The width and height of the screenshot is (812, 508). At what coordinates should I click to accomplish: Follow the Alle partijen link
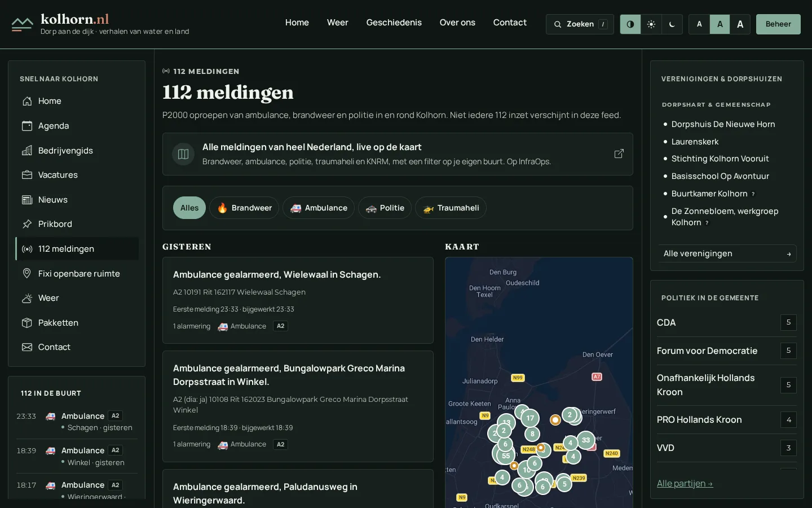click(x=685, y=483)
